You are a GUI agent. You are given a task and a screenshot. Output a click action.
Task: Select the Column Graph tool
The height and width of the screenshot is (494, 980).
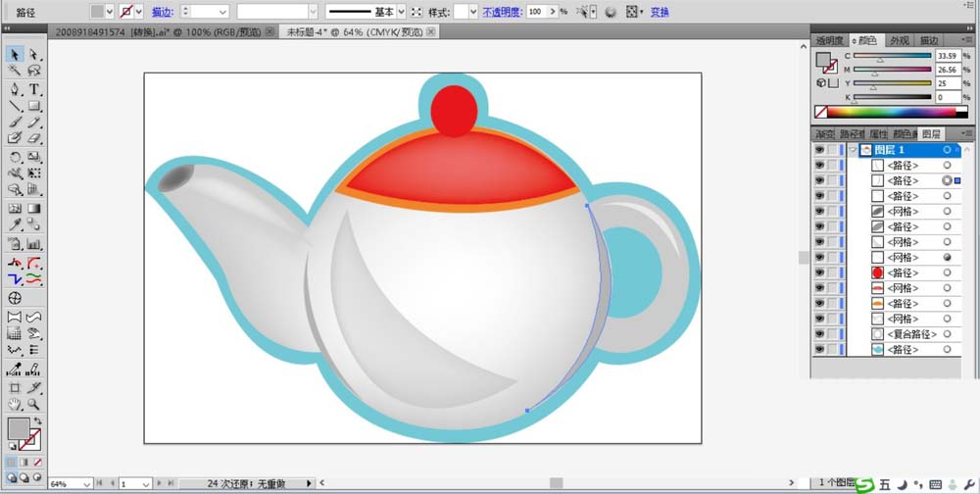click(x=34, y=244)
